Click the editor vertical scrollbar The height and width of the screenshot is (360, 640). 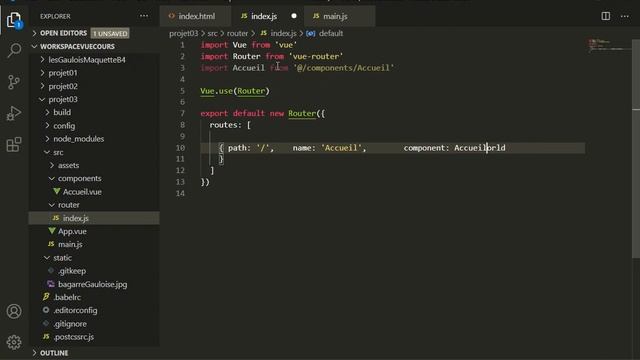coord(636,149)
